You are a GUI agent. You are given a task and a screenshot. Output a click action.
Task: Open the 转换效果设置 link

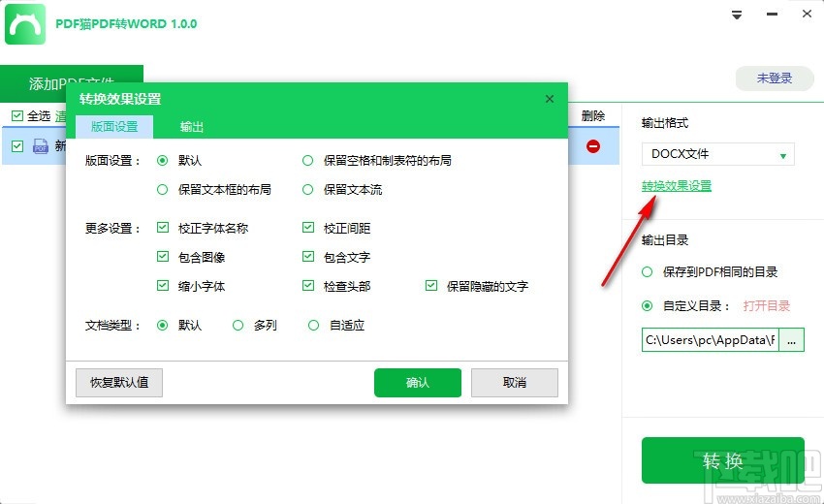677,185
